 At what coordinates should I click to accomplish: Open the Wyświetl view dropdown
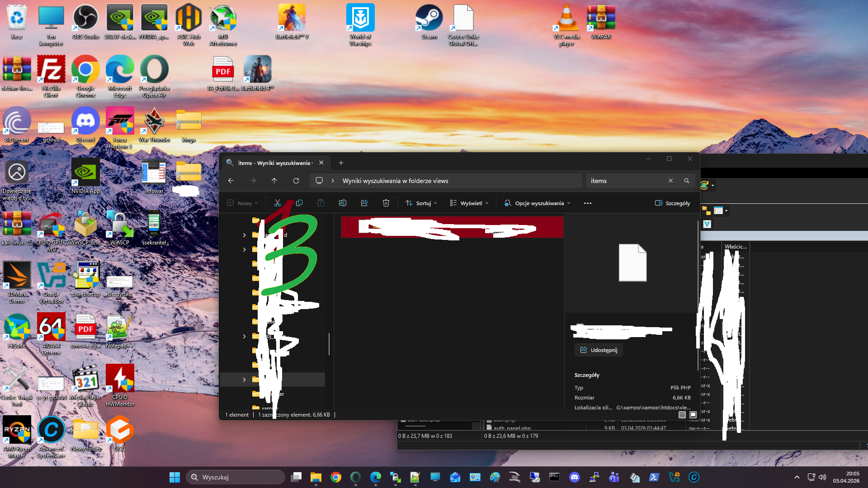(x=469, y=203)
